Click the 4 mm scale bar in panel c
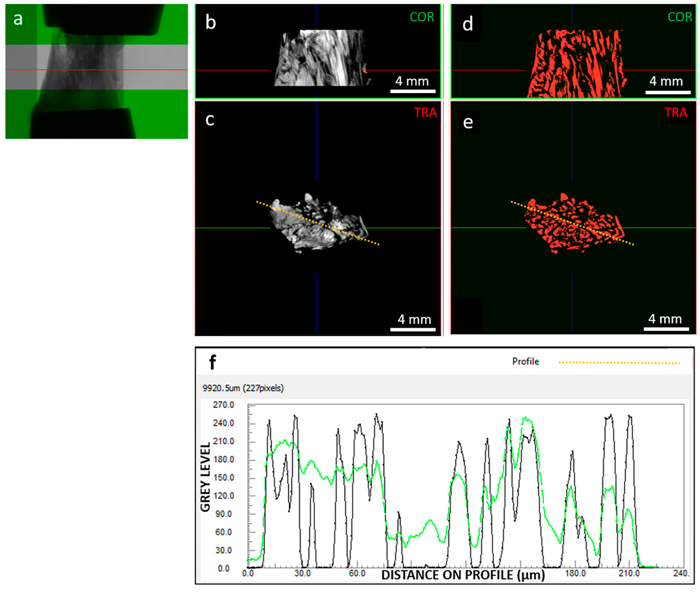The height and width of the screenshot is (592, 700). pos(413,329)
